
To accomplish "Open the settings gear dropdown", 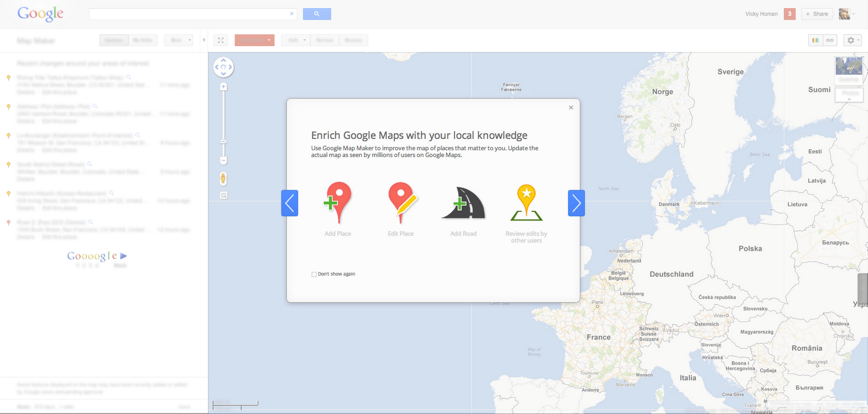I will [853, 40].
